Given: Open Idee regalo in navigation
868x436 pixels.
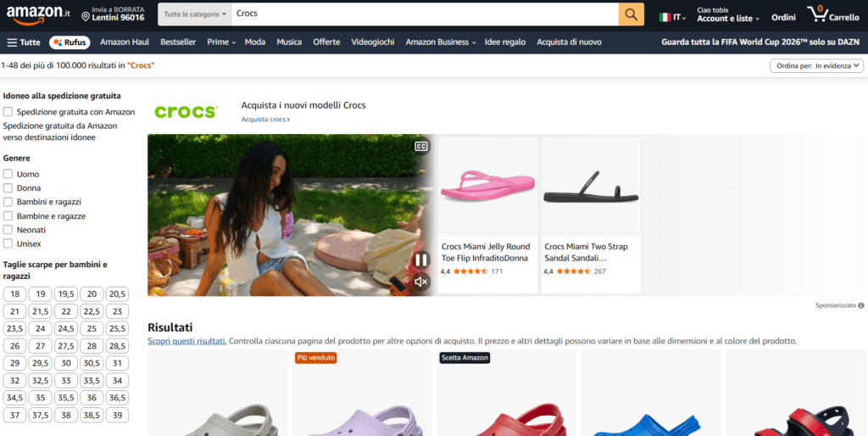Looking at the screenshot, I should [505, 42].
